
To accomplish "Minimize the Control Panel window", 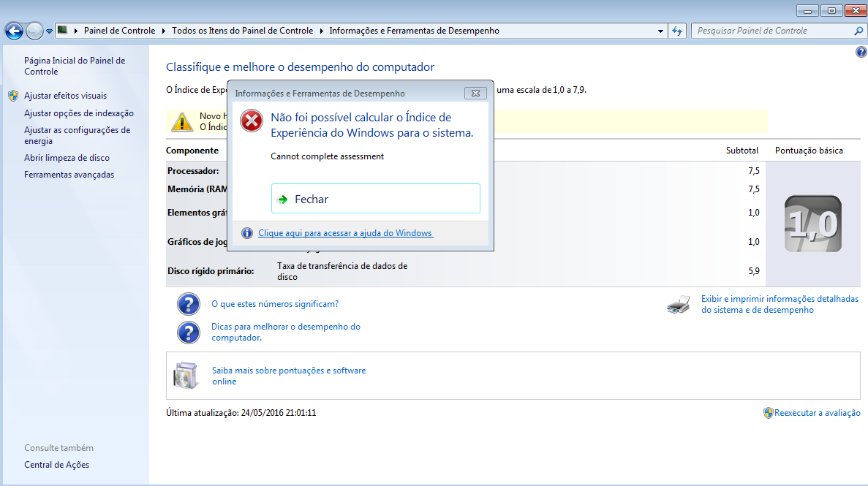I will tap(807, 10).
